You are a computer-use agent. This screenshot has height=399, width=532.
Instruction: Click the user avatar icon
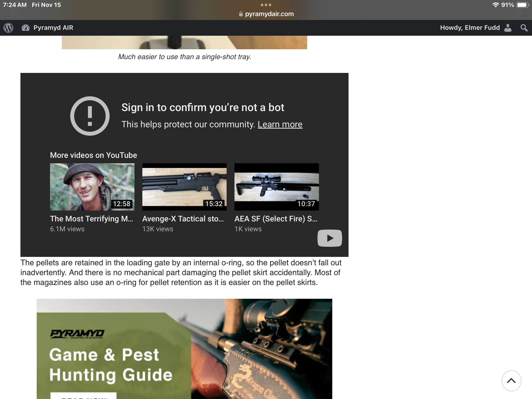tap(508, 28)
